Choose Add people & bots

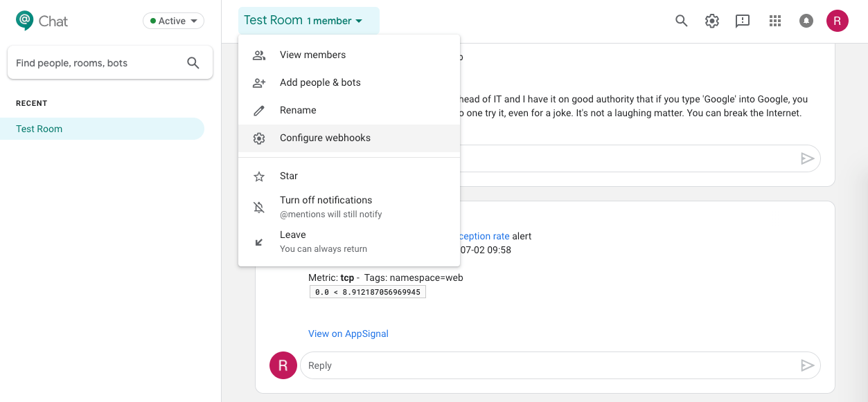(349, 83)
